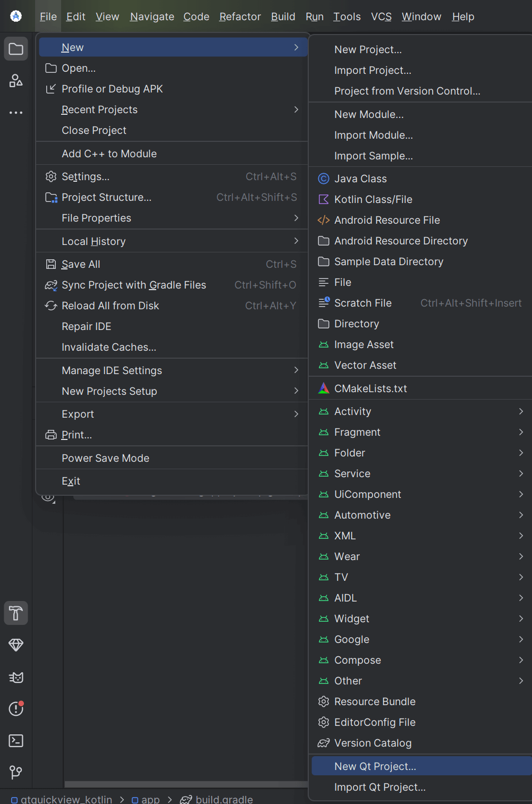Screen dimensions: 532x804
Task: Click Kotlin Class/File option
Action: 373,199
